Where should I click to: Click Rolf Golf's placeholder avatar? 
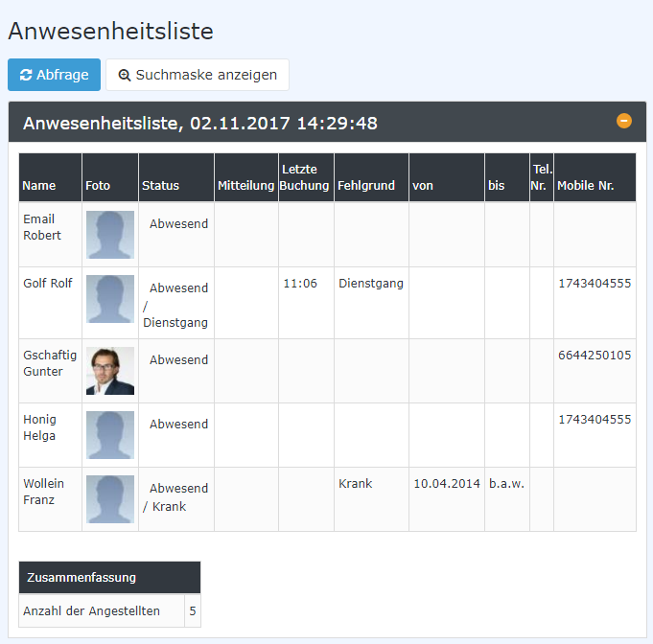pyautogui.click(x=110, y=299)
